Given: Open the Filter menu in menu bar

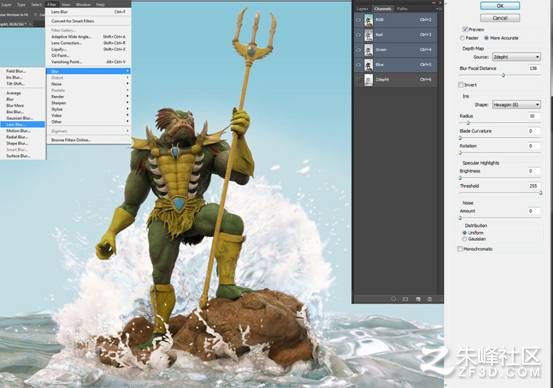Looking at the screenshot, I should pyautogui.click(x=52, y=5).
